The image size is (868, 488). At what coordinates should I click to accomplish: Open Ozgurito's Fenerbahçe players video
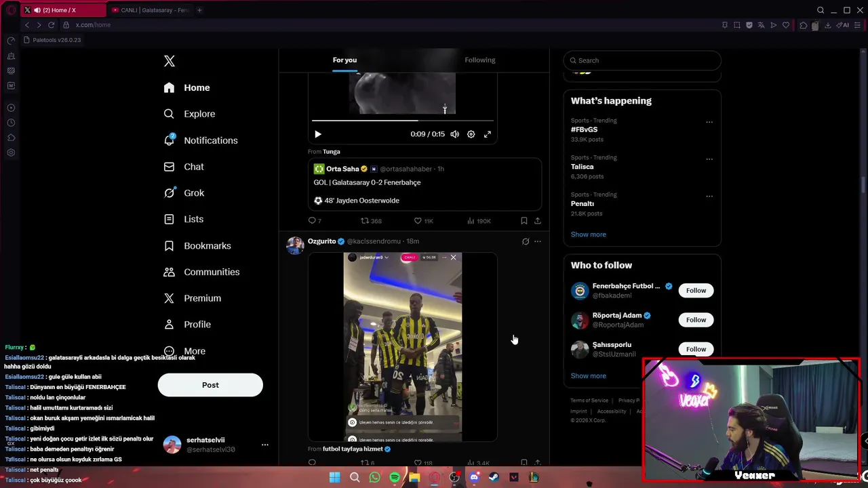(403, 347)
